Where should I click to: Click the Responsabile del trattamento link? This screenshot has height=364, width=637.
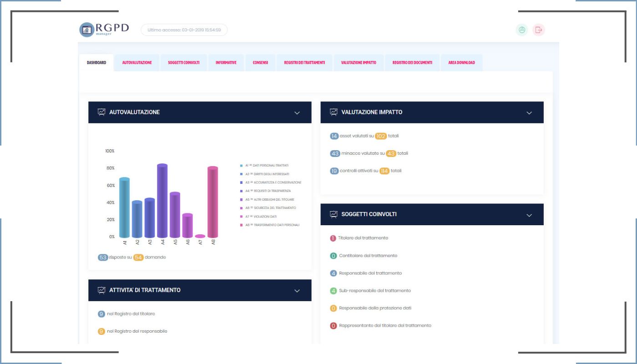point(370,273)
